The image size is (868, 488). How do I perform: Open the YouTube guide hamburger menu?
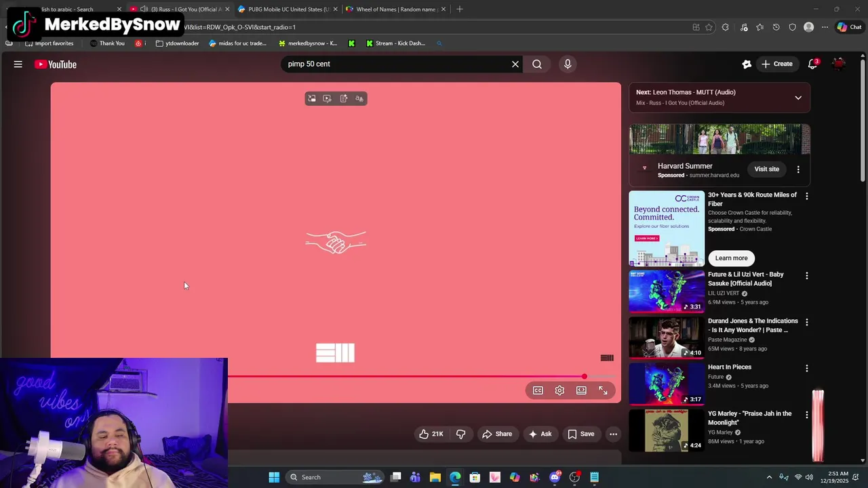coord(18,64)
